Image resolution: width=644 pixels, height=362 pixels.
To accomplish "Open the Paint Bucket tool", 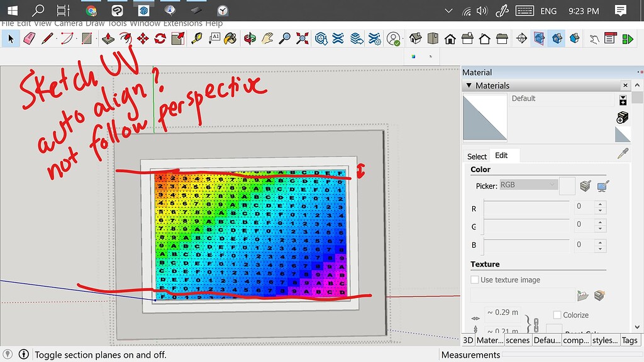I will [230, 38].
